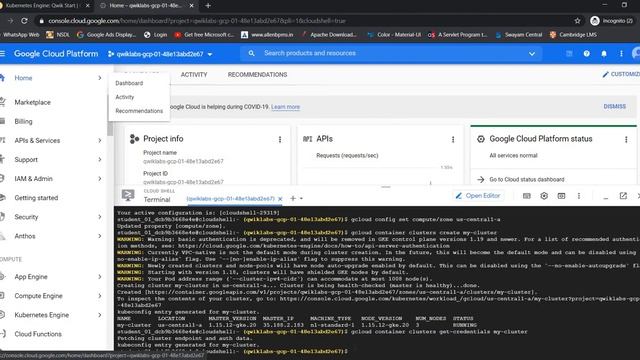Expand the Compute Engine submenu chevron
Screen dimensions: 640x360
tap(100, 296)
